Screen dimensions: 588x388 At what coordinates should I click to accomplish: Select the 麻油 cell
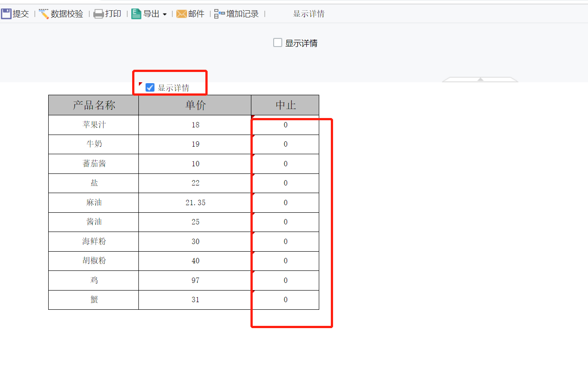94,202
